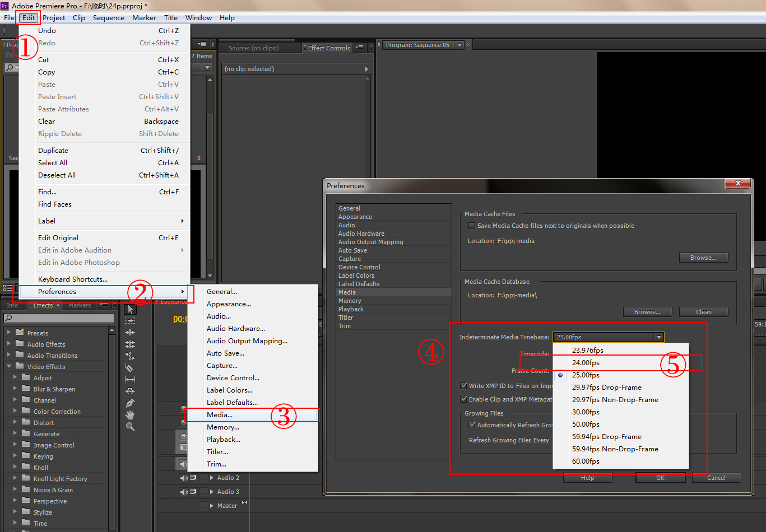
Task: Uncheck Write XMP ID to Files
Action: [x=463, y=386]
